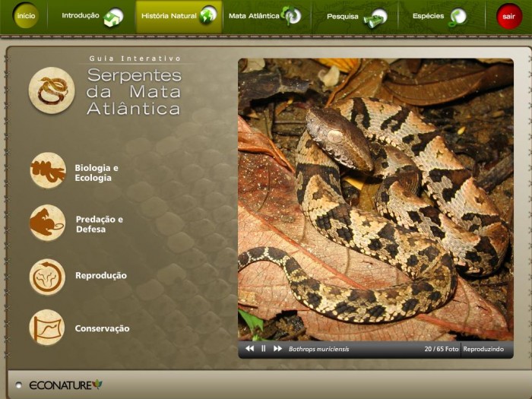Click the início round button

[x=26, y=16]
